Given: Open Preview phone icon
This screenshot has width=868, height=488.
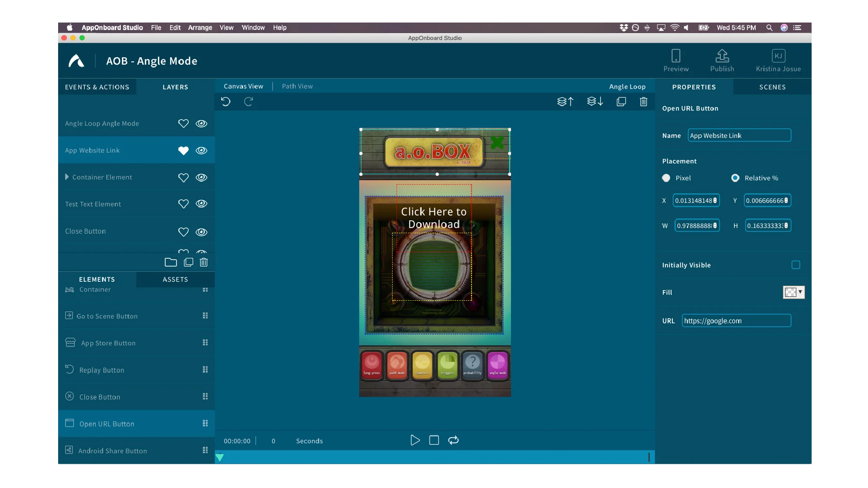Looking at the screenshot, I should (676, 55).
